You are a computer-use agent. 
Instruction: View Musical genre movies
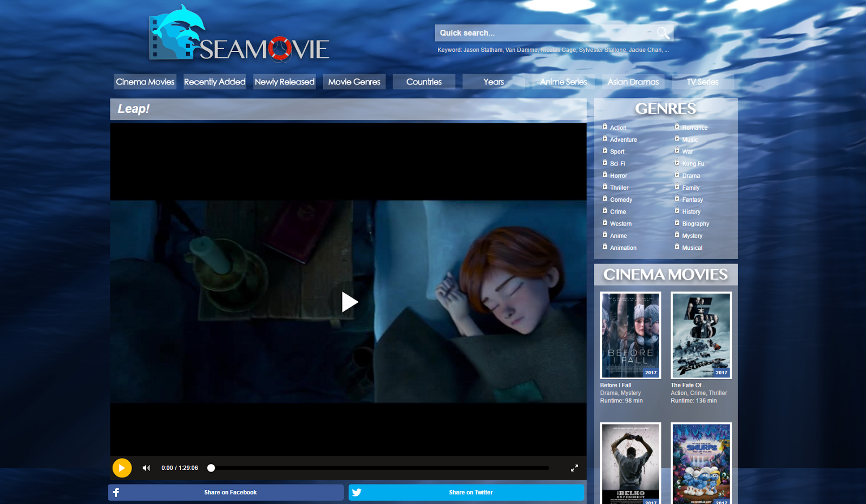[x=692, y=248]
